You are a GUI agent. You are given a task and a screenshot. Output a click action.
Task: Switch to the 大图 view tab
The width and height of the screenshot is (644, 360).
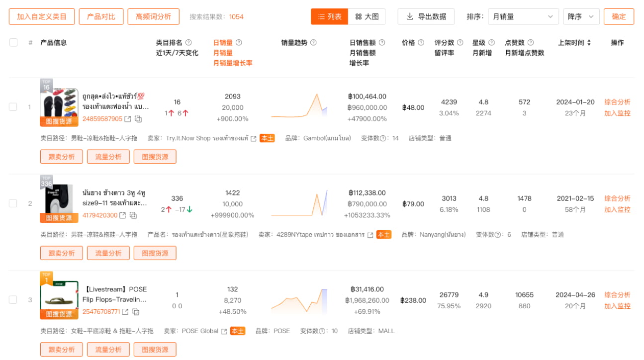[368, 16]
